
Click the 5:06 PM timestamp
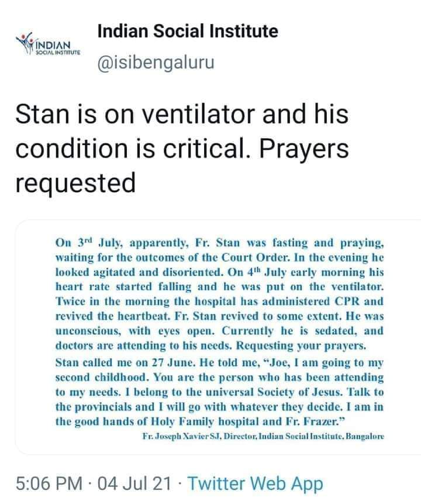click(x=47, y=484)
